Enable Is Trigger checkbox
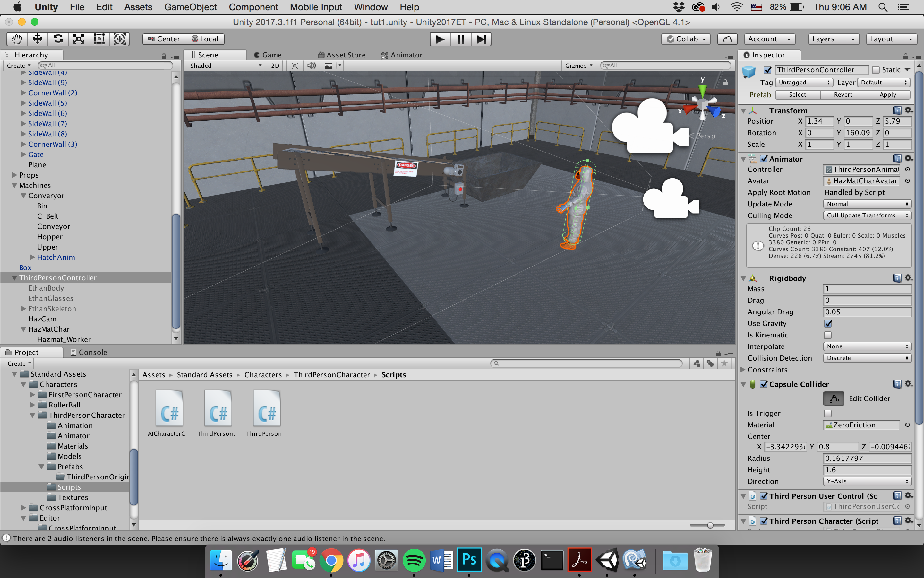Screen dimensions: 924x578 [828, 414]
